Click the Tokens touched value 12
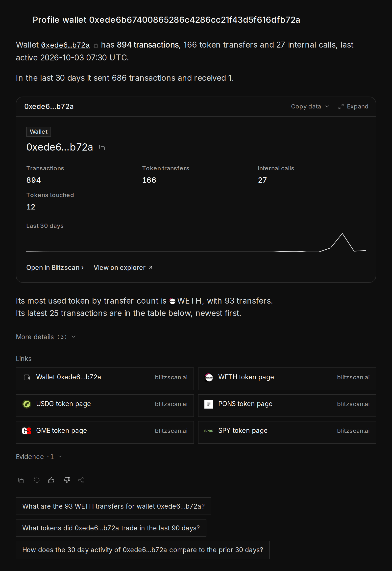This screenshot has height=571, width=392. tap(31, 207)
